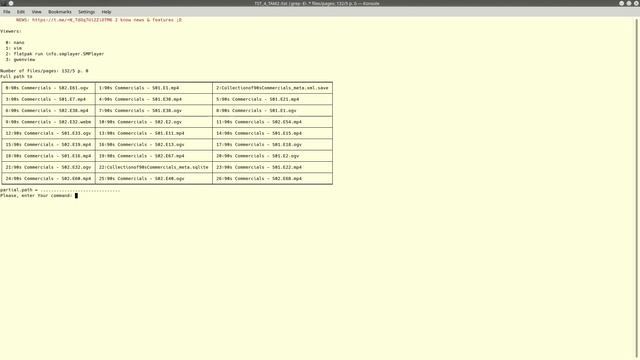Click the NEWS t.me link line
The height and width of the screenshot is (360, 640).
pyautogui.click(x=99, y=20)
